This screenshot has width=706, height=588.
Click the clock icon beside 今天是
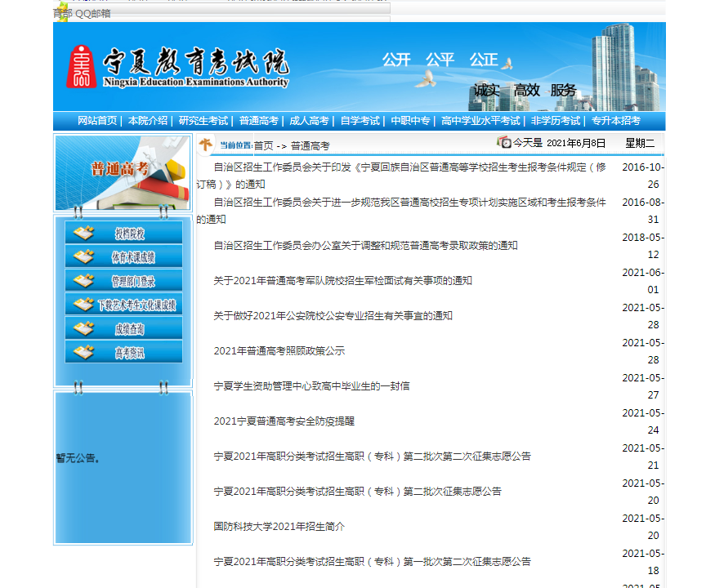click(504, 142)
